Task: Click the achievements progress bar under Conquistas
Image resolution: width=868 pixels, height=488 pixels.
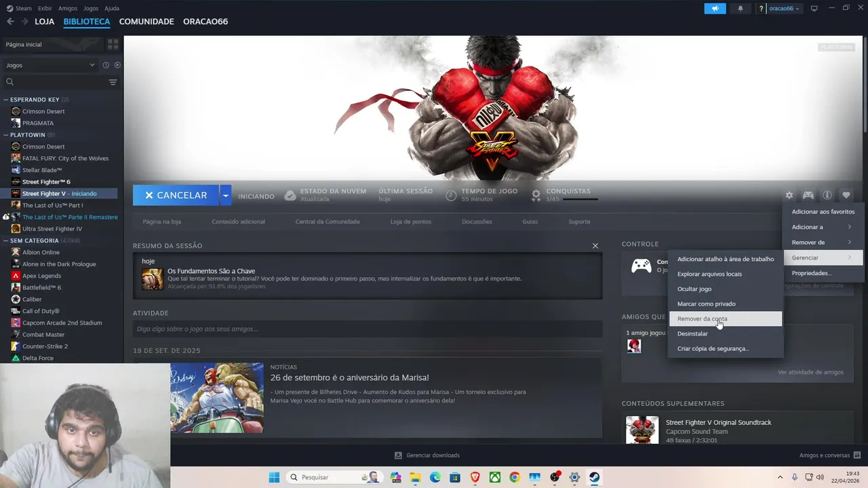Action: (580, 199)
